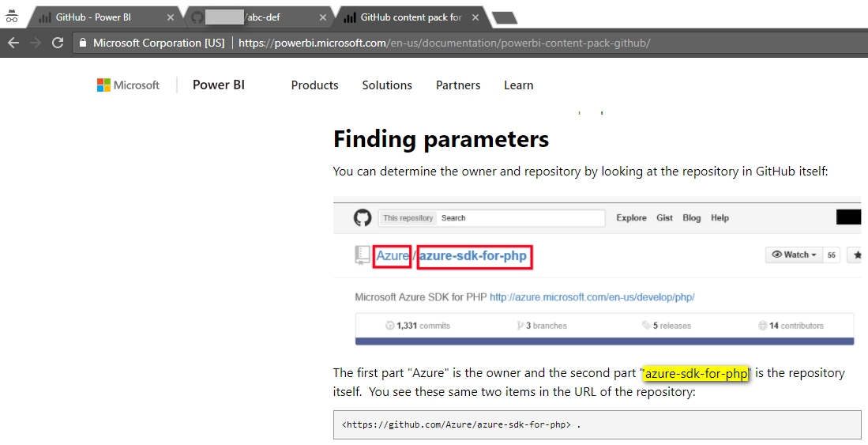Click the azure.microsoft.com develop php link
This screenshot has height=445, width=868.
[x=592, y=297]
